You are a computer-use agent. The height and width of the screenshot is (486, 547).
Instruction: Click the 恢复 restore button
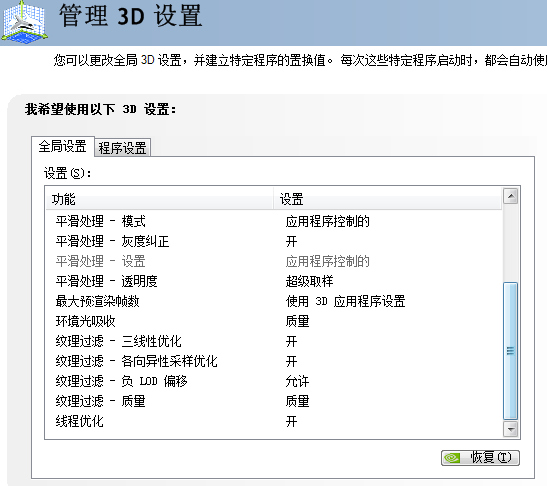click(480, 457)
